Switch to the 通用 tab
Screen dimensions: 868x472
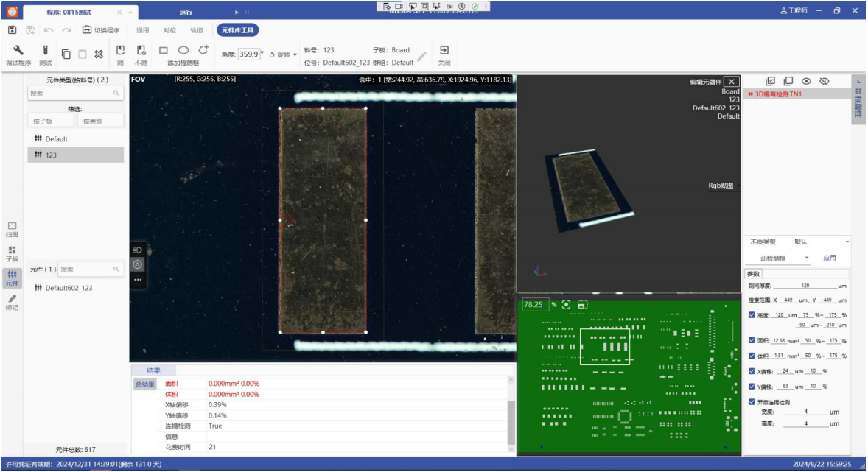click(143, 30)
